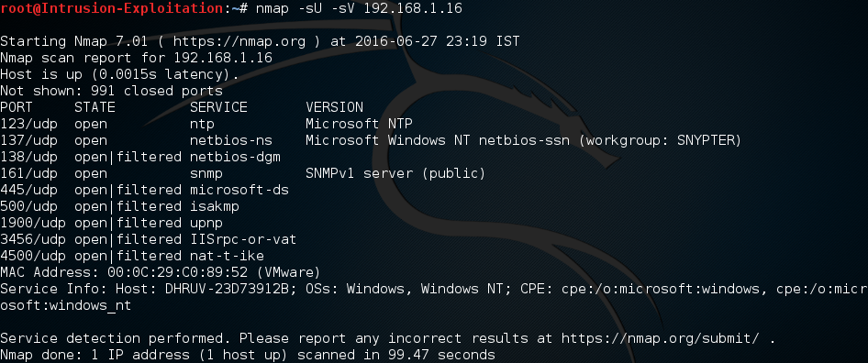Click the SNMPv1 server (public) version text
868x363 pixels.
click(x=395, y=173)
